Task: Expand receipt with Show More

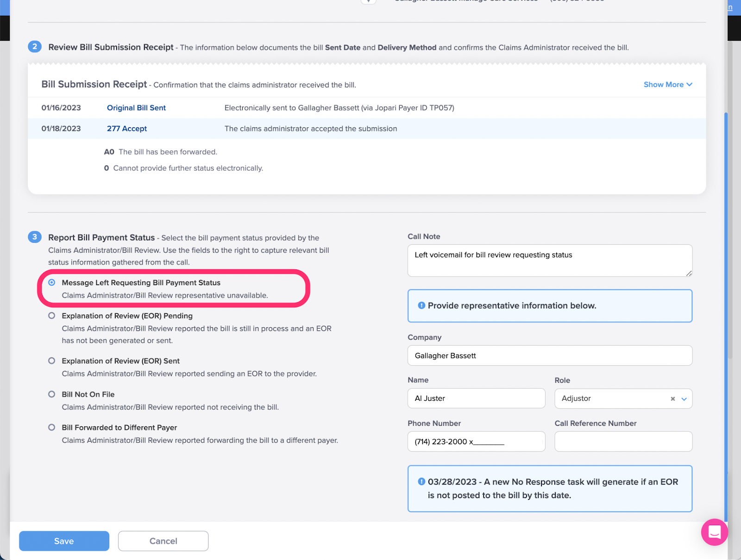Action: click(667, 84)
